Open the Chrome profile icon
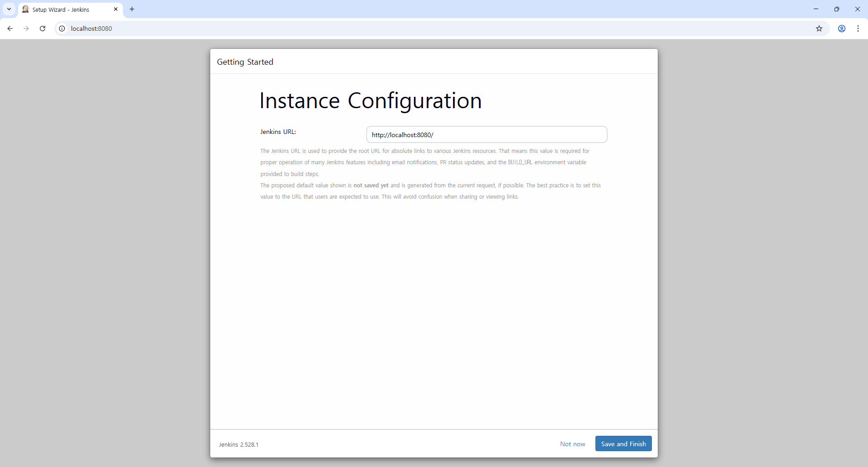868x467 pixels. click(842, 29)
